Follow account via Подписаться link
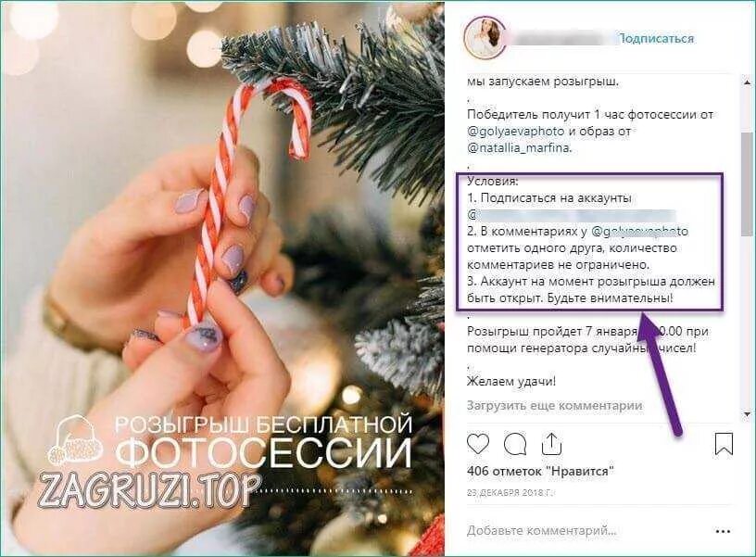This screenshot has width=756, height=557. point(656,39)
